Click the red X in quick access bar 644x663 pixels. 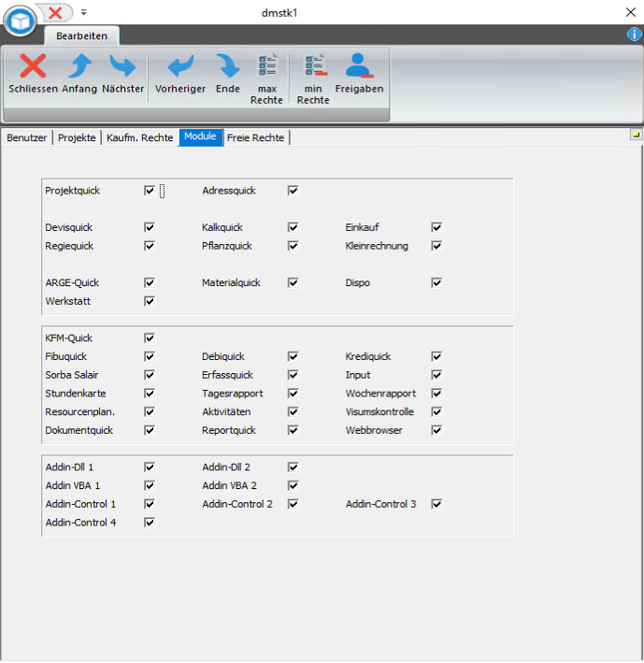pyautogui.click(x=55, y=13)
